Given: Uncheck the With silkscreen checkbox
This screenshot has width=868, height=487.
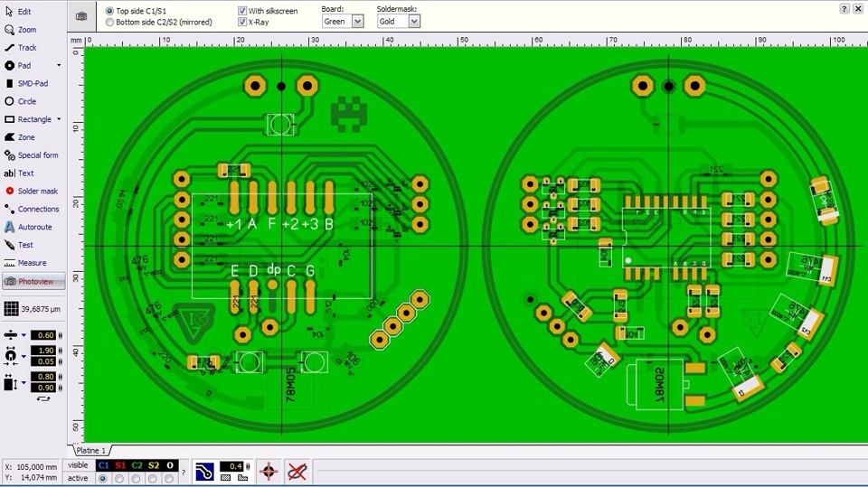Looking at the screenshot, I should coord(242,11).
